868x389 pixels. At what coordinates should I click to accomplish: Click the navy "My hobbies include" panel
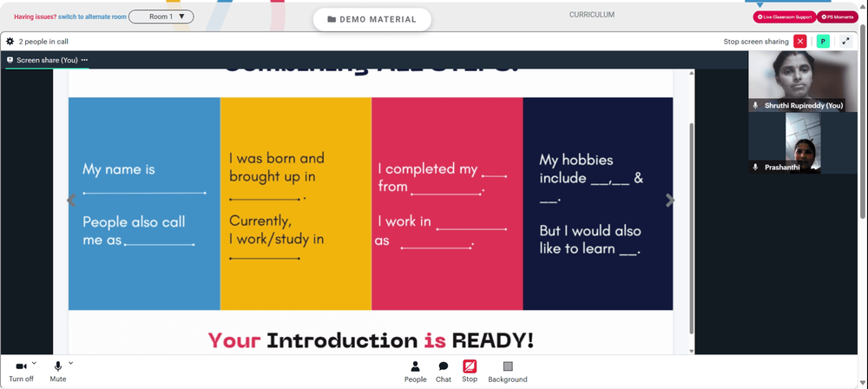(598, 203)
